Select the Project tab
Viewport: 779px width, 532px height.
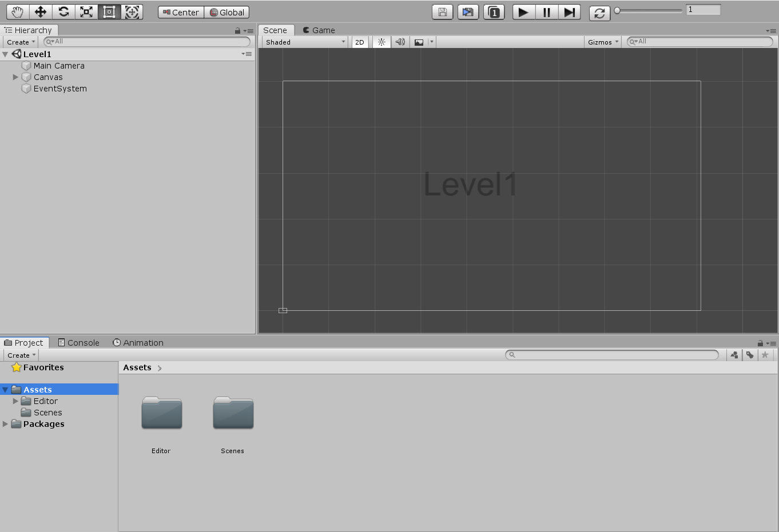(24, 343)
